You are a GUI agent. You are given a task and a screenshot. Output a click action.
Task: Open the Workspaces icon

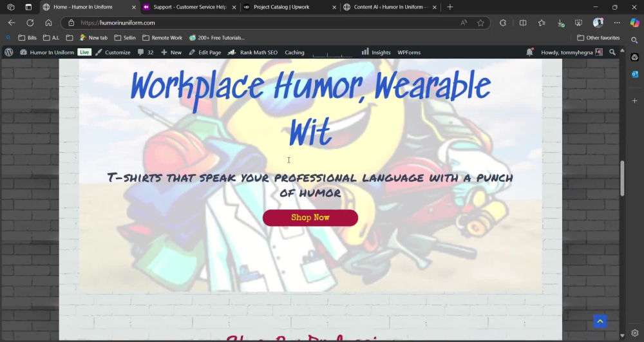pos(11,7)
